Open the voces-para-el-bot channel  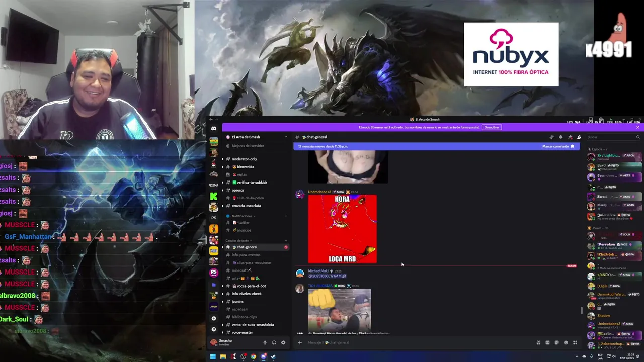(x=249, y=286)
